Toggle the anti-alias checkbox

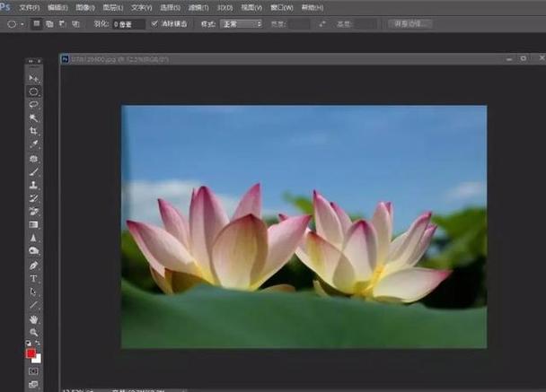[x=154, y=23]
